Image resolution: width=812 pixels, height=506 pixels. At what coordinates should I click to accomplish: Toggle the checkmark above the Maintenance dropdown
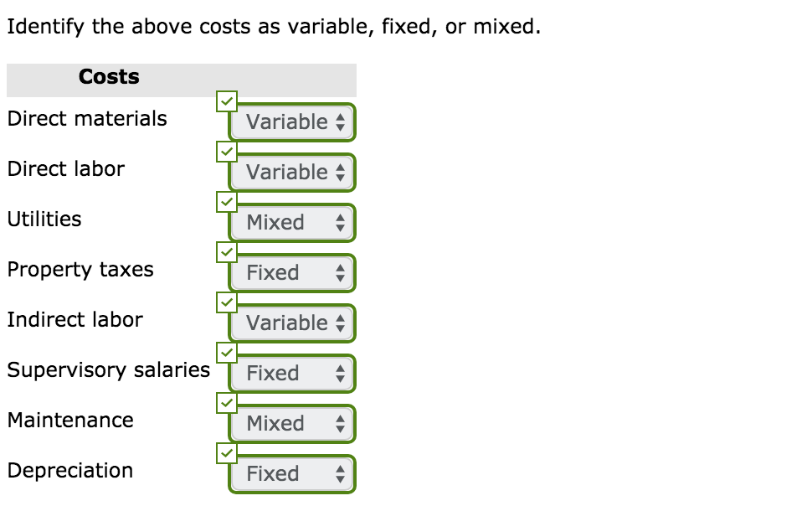226,403
